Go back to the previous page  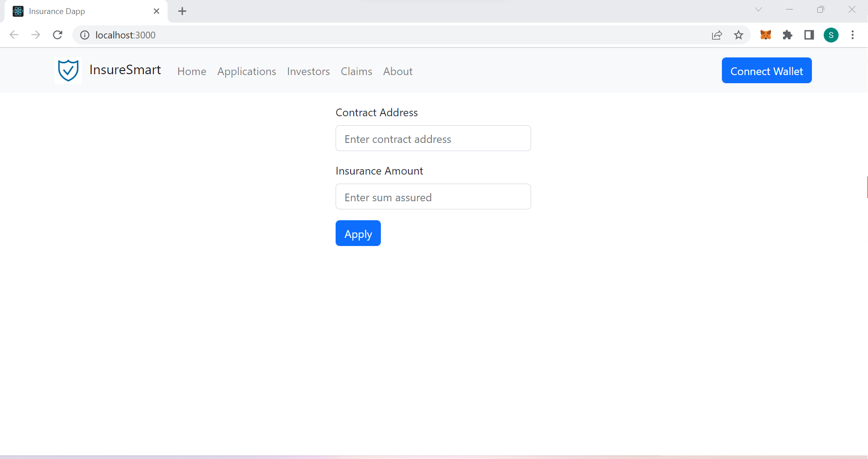14,35
